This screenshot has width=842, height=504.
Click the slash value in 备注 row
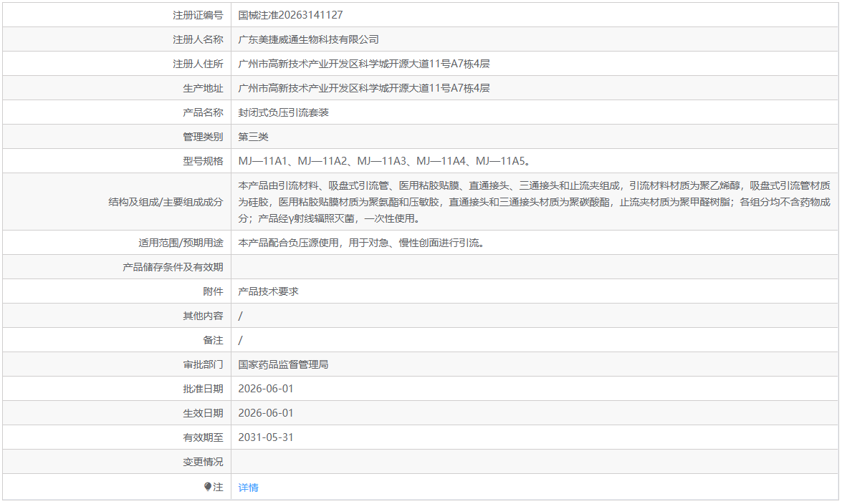click(x=240, y=340)
